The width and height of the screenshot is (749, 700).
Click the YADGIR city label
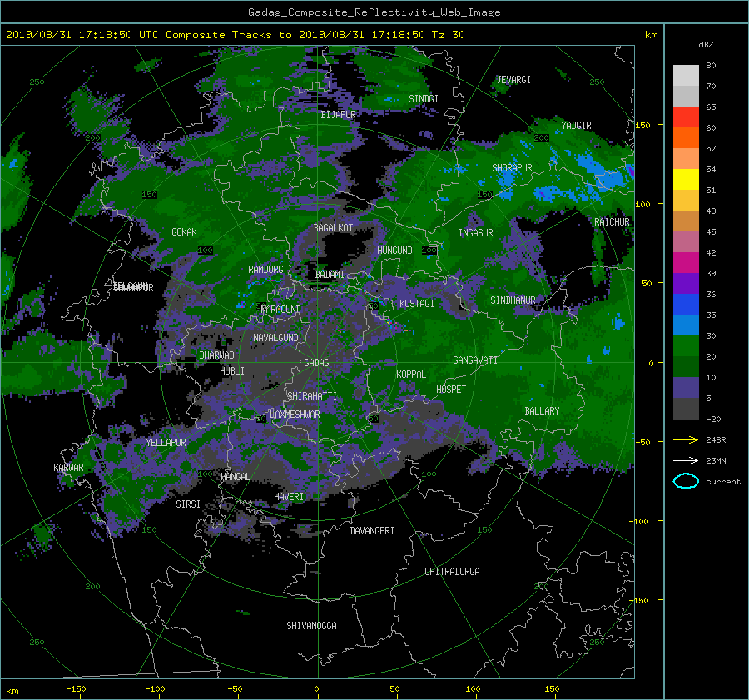pyautogui.click(x=576, y=125)
